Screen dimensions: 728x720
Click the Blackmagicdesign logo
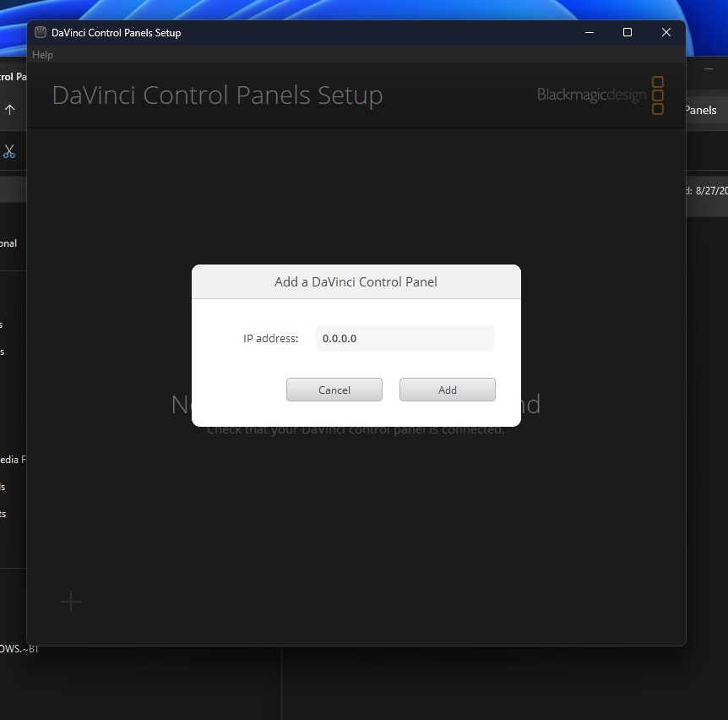click(x=600, y=95)
